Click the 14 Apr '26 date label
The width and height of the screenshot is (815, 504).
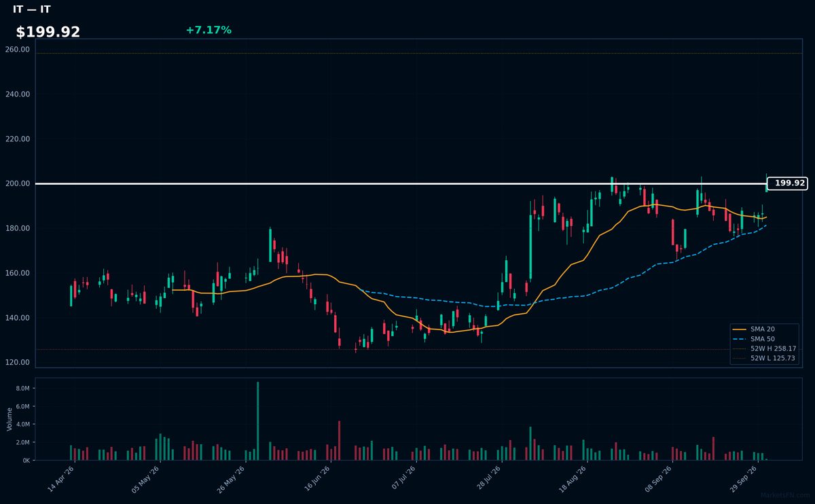[60, 479]
